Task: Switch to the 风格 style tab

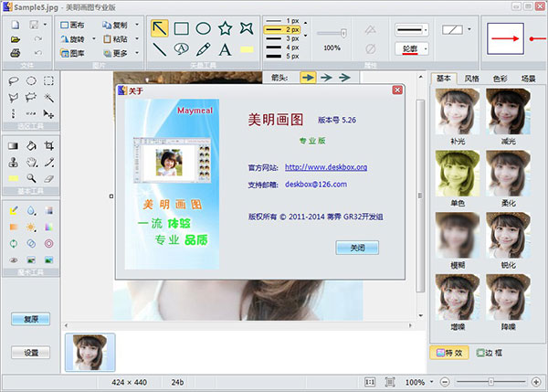Action: (x=470, y=79)
